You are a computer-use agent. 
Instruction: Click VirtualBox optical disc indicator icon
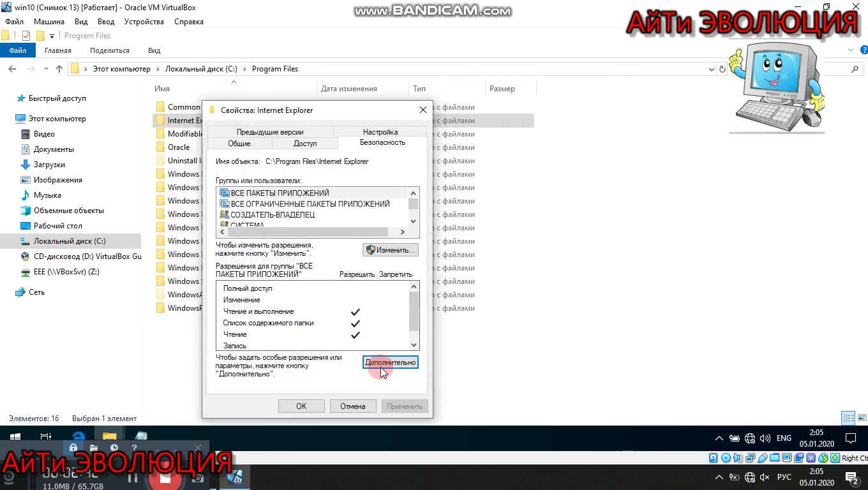[x=726, y=458]
